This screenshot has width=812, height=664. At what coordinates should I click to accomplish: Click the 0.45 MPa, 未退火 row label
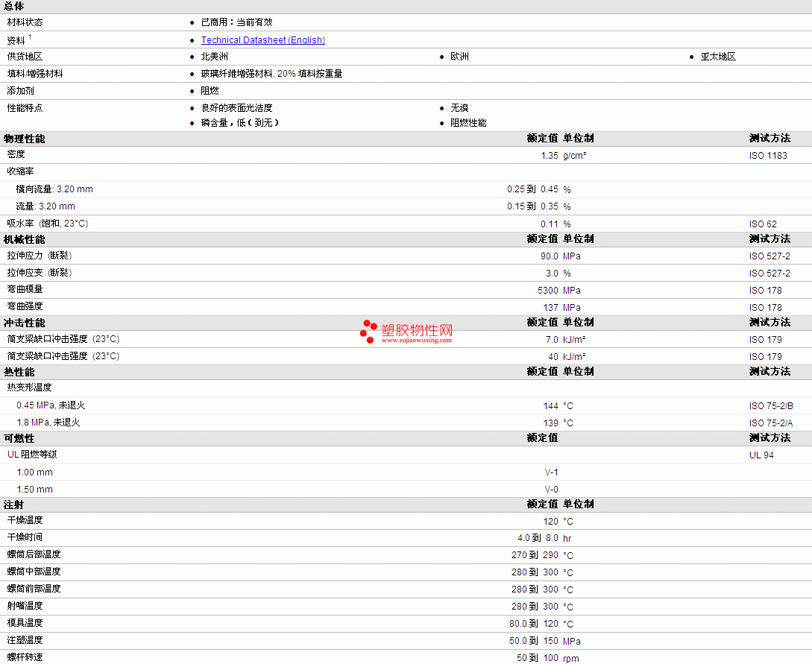click(51, 405)
